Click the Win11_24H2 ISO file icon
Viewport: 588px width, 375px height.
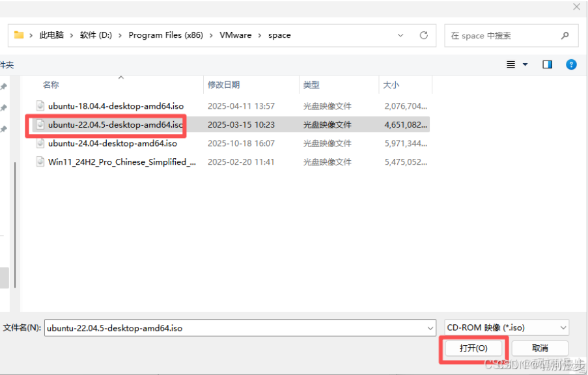[x=40, y=162]
